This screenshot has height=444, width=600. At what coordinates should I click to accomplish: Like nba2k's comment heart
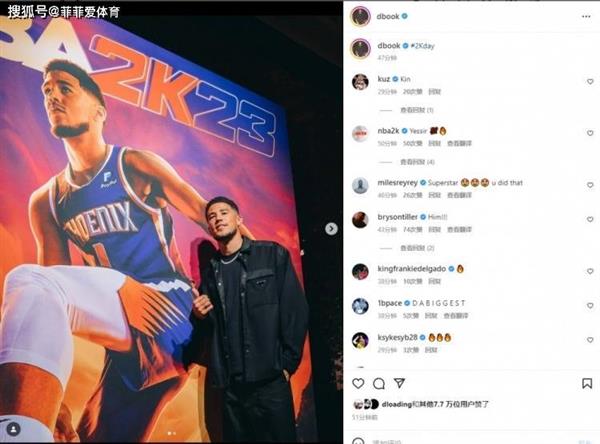[x=590, y=133]
